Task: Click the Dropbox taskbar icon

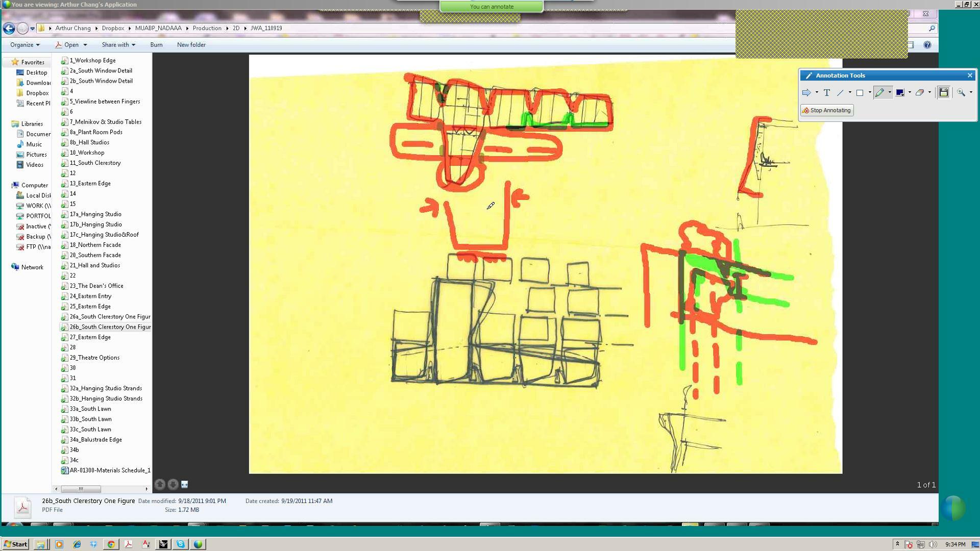Action: 93,544
